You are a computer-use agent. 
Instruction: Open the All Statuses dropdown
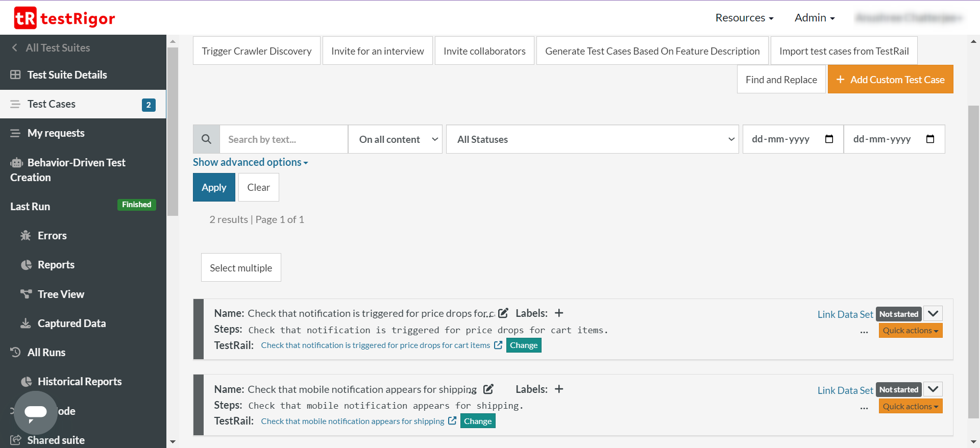click(592, 139)
